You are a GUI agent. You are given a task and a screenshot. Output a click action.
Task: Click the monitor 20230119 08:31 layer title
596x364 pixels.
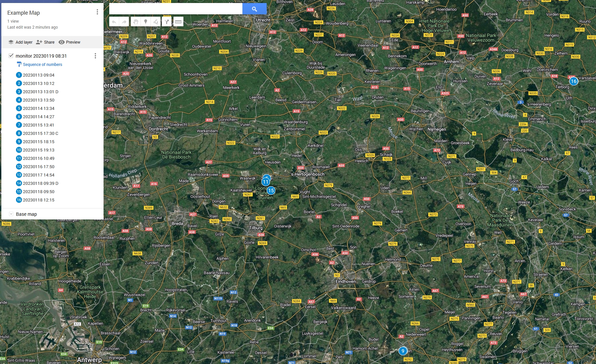click(41, 56)
